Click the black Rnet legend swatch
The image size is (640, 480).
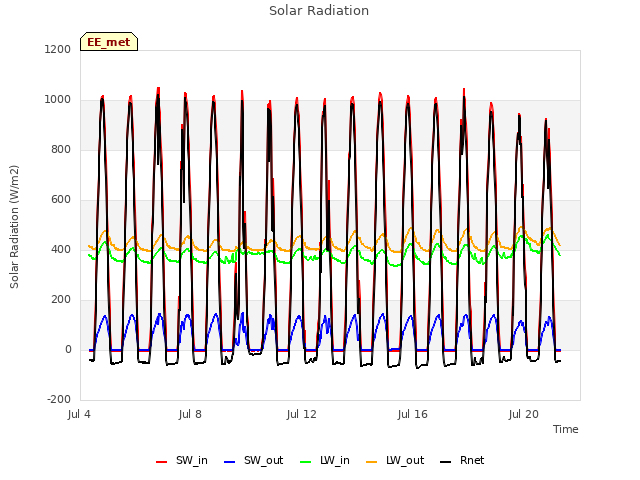tap(446, 462)
